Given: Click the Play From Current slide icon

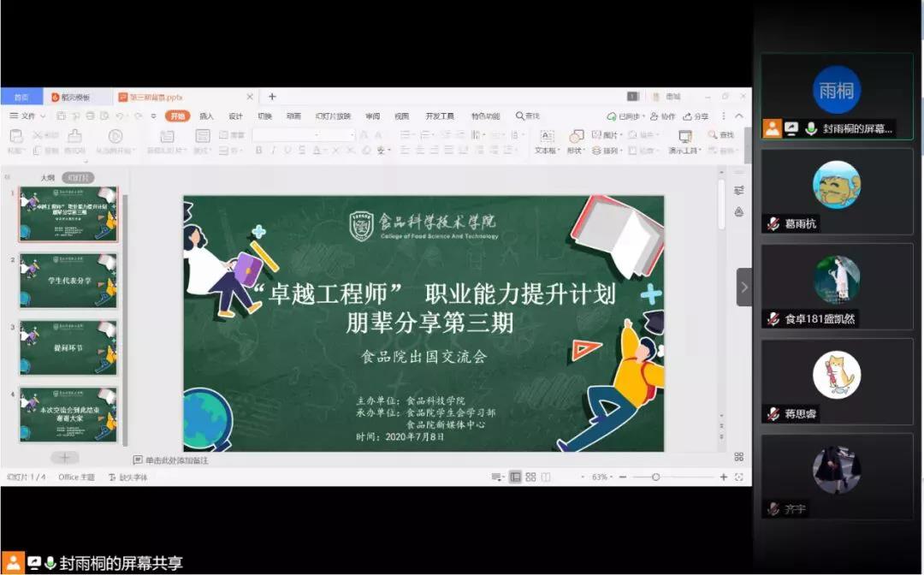Looking at the screenshot, I should pyautogui.click(x=115, y=136).
